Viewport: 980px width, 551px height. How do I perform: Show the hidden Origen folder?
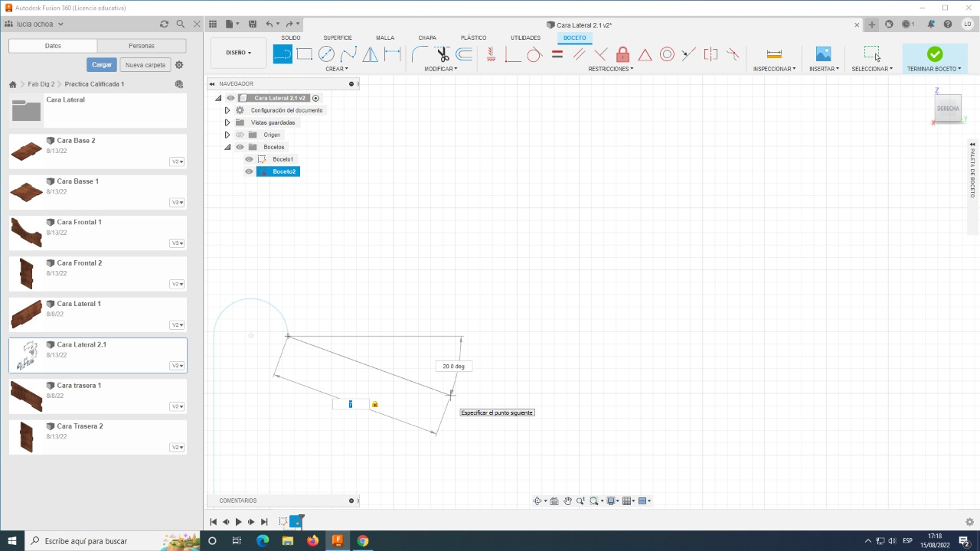tap(240, 135)
